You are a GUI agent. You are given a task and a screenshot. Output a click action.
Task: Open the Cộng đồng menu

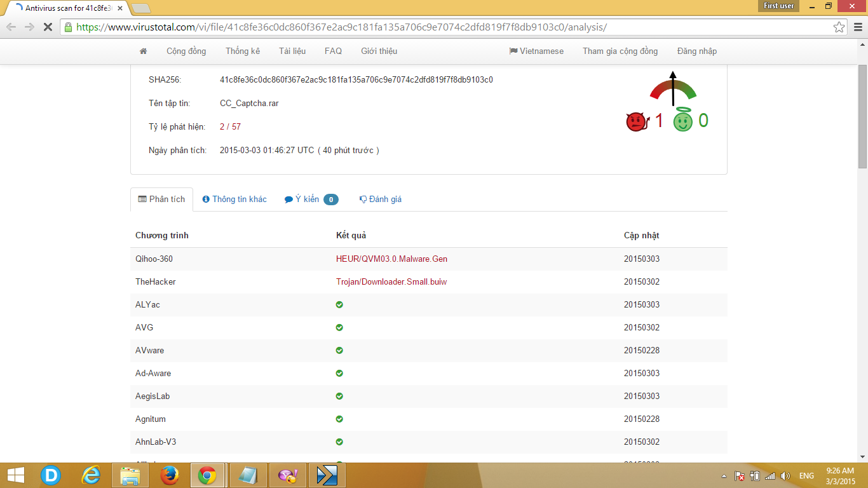[186, 51]
